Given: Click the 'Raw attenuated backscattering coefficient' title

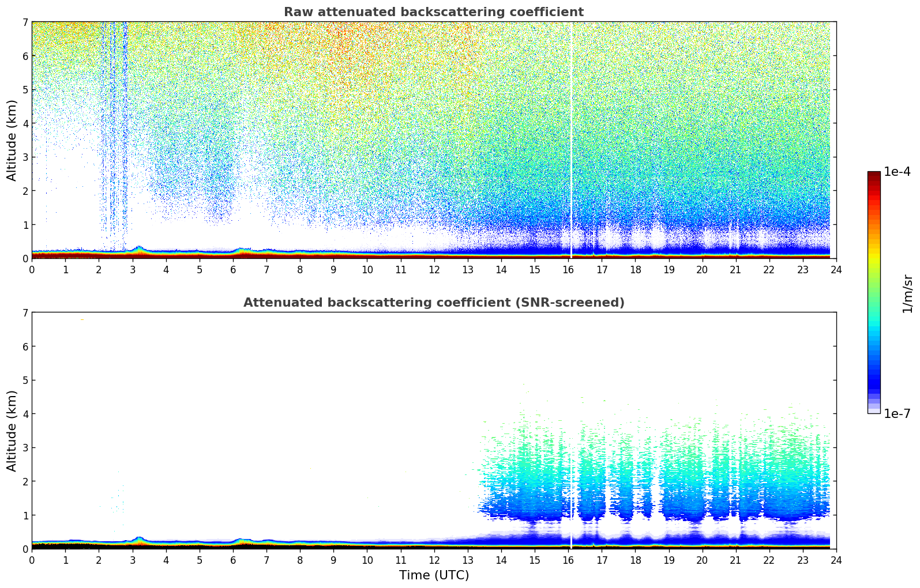Looking at the screenshot, I should pos(434,12).
